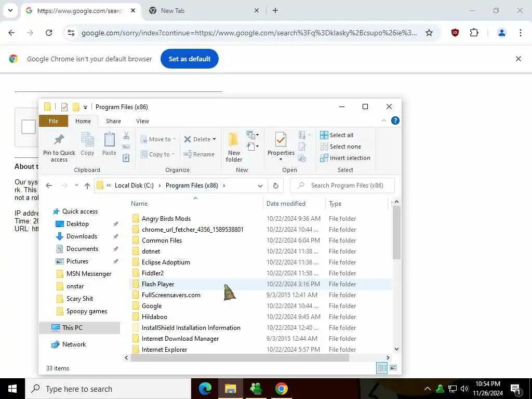Viewport: 532px width, 399px height.
Task: Open the Delete dropdown arrow
Action: coord(214,139)
